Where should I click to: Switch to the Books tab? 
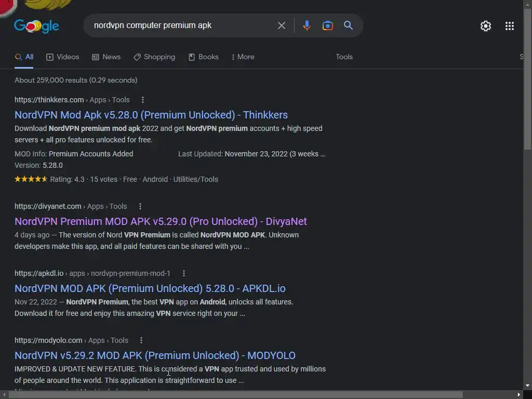pos(203,57)
